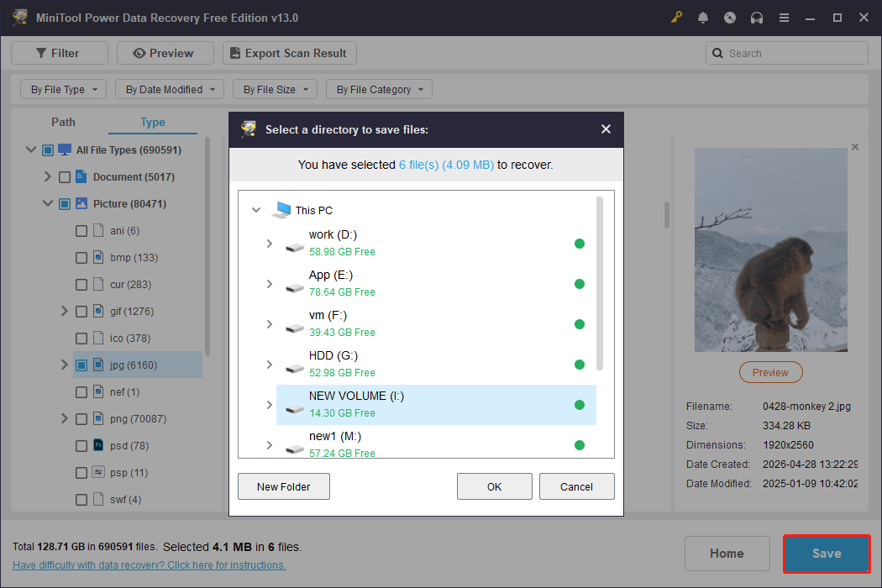This screenshot has height=588, width=882.
Task: Click the Save button
Action: click(x=827, y=554)
